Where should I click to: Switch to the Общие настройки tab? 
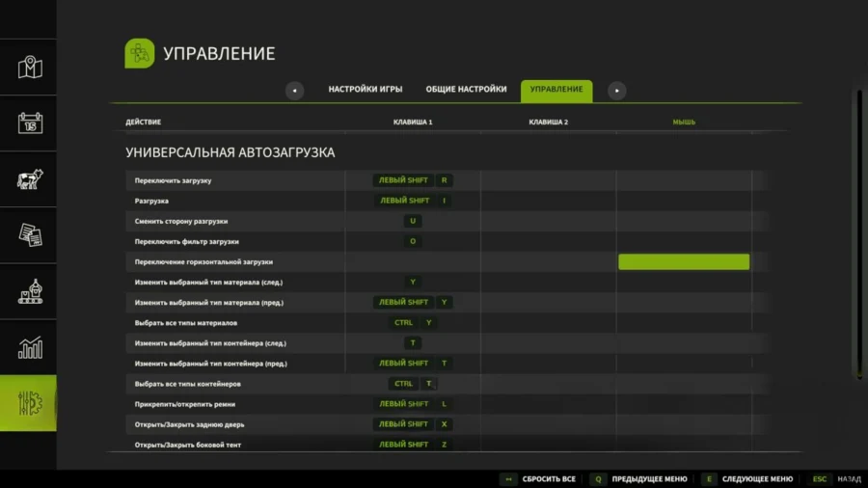coord(466,90)
